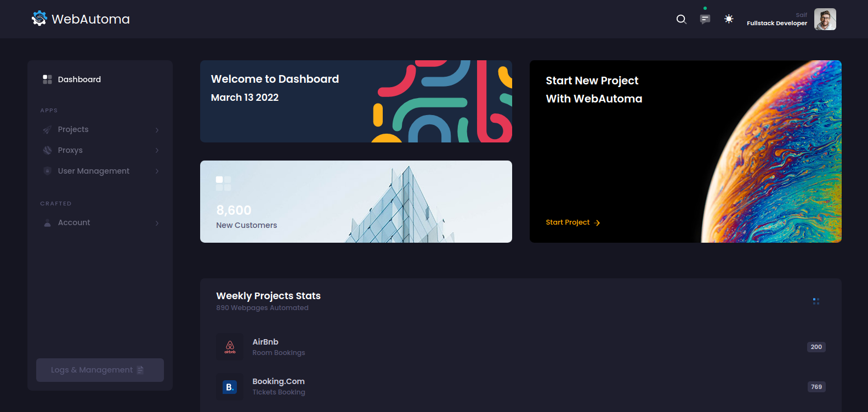Toggle the light/dark theme sun icon
The image size is (868, 412).
click(x=729, y=19)
